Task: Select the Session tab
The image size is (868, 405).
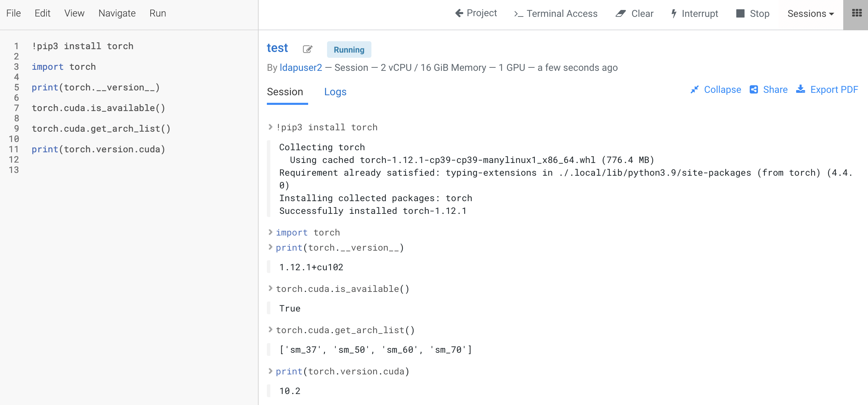Action: [x=285, y=92]
